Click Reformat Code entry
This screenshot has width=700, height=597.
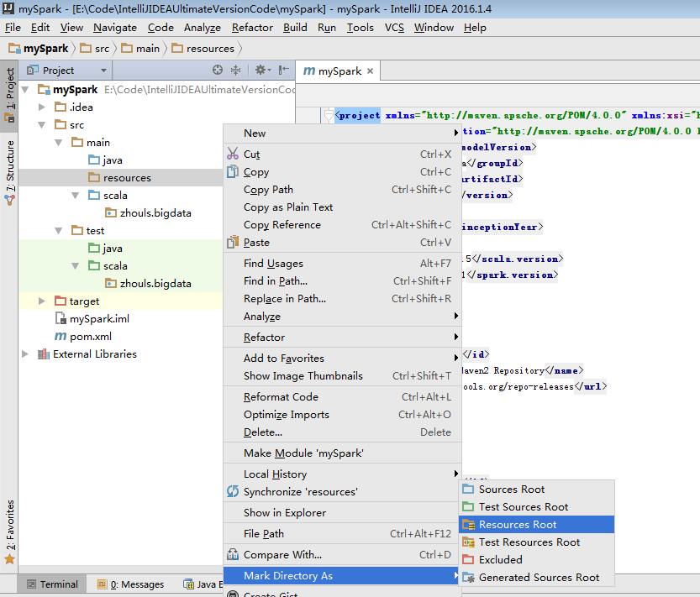click(x=342, y=396)
